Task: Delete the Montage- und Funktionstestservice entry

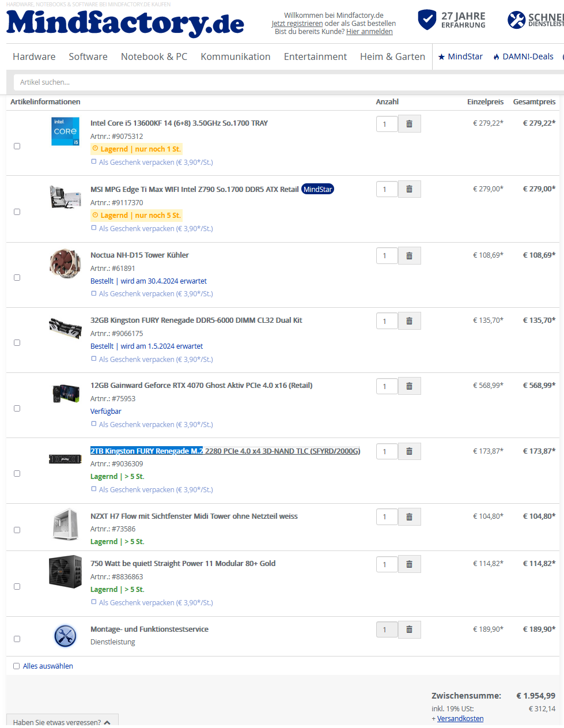Action: pyautogui.click(x=409, y=629)
